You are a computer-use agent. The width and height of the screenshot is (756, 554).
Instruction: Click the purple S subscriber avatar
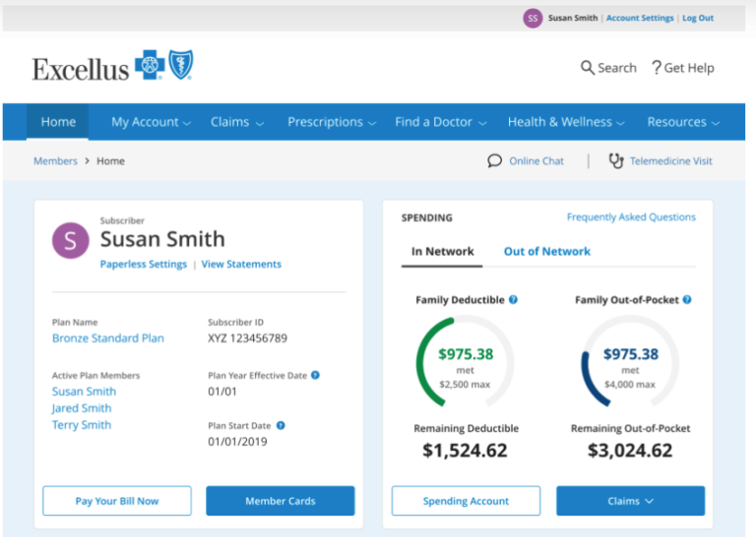(71, 240)
